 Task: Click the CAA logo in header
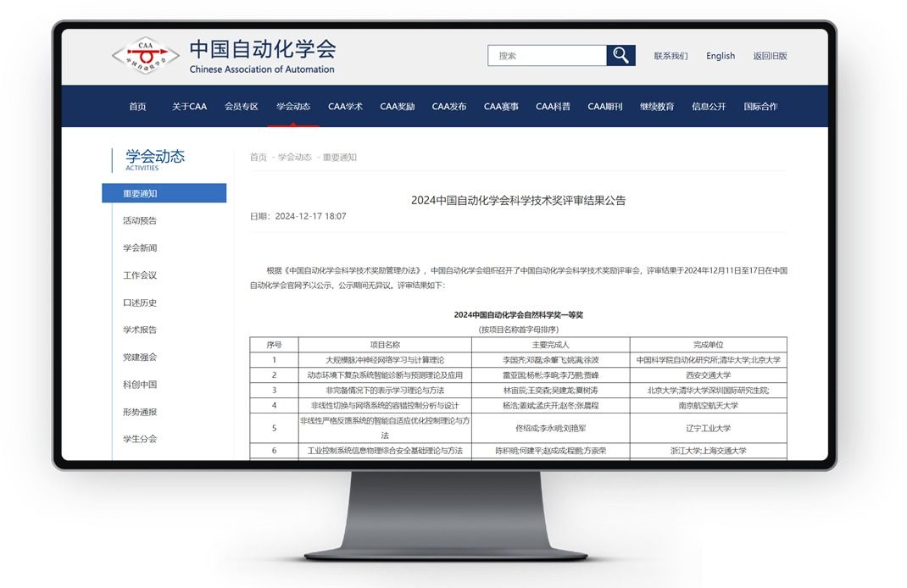pos(146,56)
